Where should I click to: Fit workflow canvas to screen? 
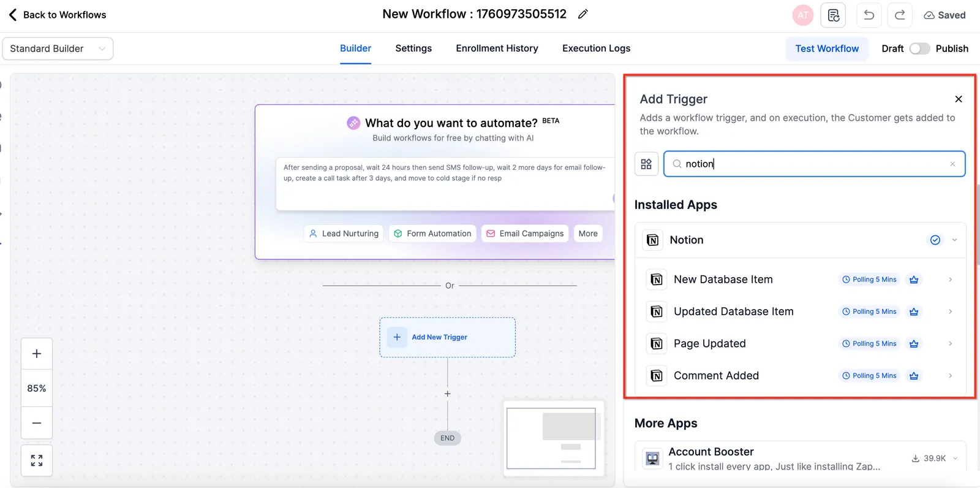click(37, 460)
